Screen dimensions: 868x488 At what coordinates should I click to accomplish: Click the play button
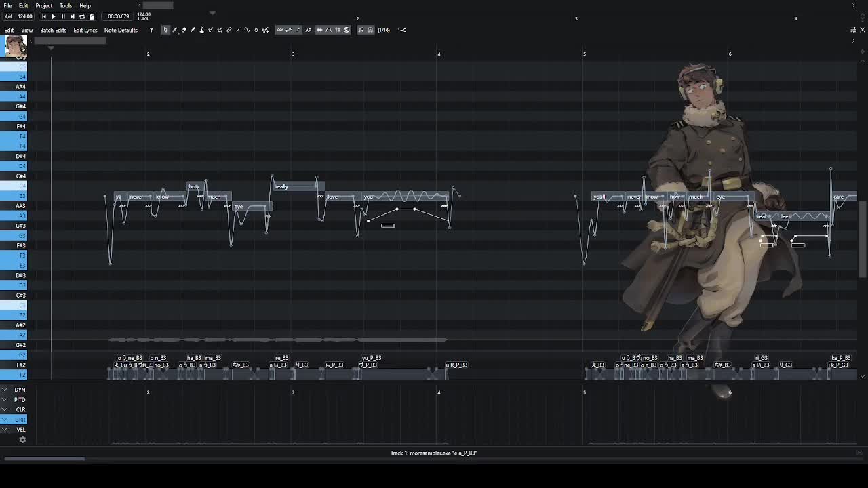(x=54, y=16)
